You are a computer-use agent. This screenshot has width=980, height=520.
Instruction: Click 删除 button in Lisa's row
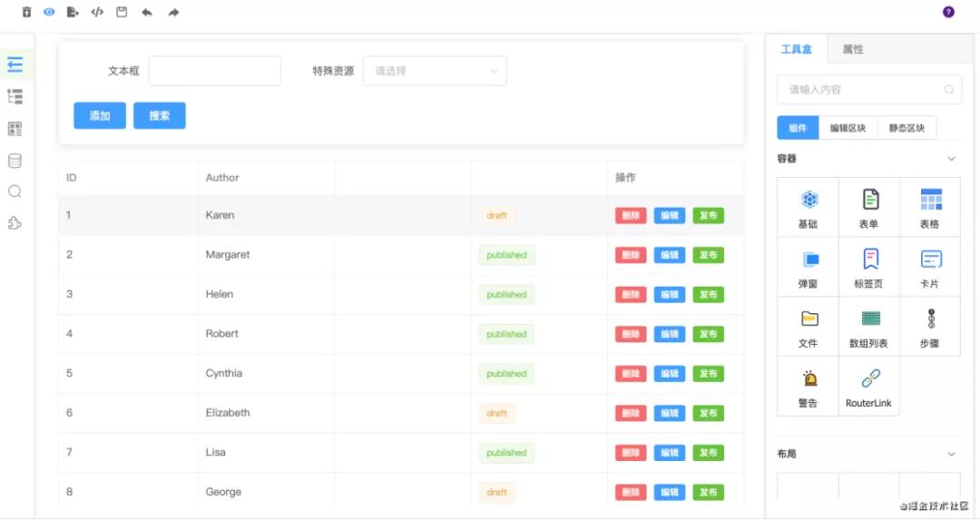[631, 453]
